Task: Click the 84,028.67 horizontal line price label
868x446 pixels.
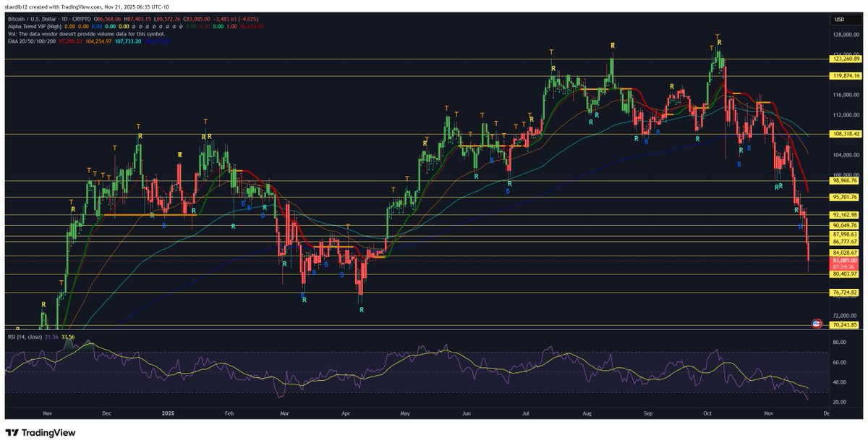Action: [845, 253]
